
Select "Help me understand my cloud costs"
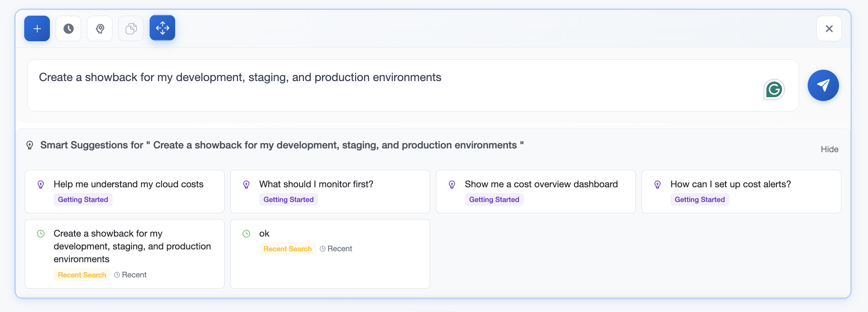(128, 184)
